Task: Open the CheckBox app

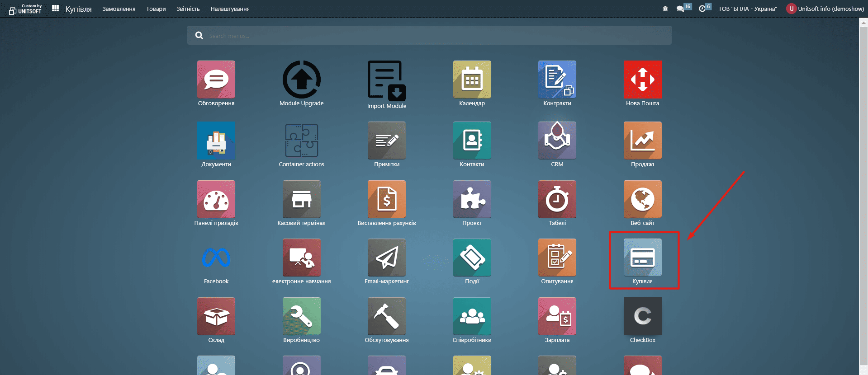Action: [642, 316]
